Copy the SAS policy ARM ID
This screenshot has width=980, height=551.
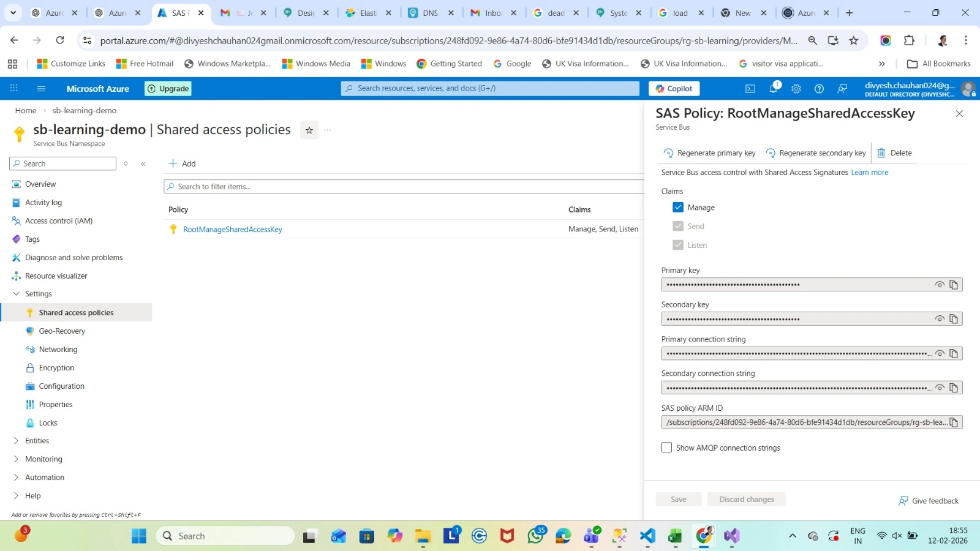(954, 422)
